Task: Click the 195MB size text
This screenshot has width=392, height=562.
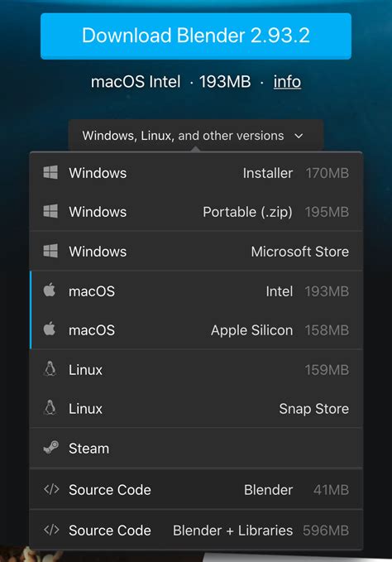Action: coord(327,212)
